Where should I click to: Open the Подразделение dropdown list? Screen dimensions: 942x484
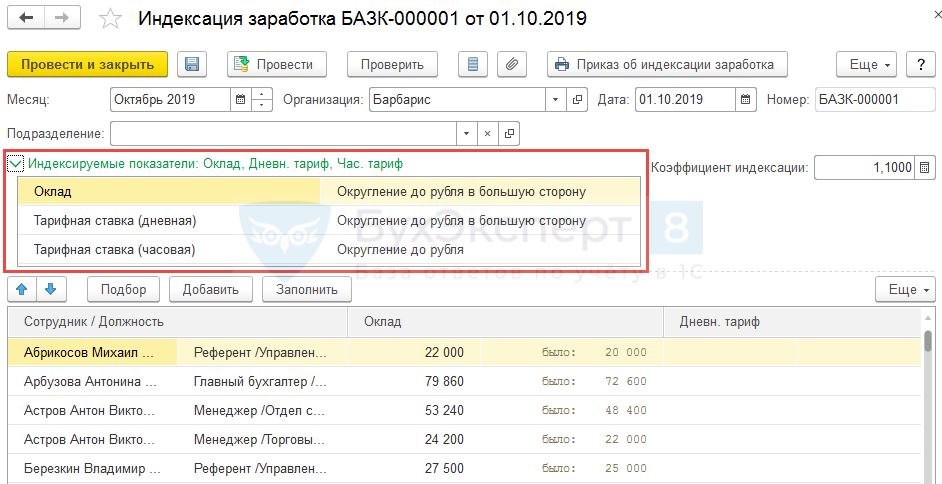466,133
